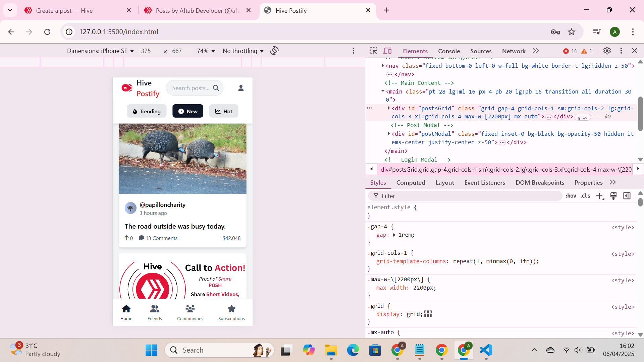Open the user profile icon
The width and height of the screenshot is (644, 362).
[x=241, y=88]
